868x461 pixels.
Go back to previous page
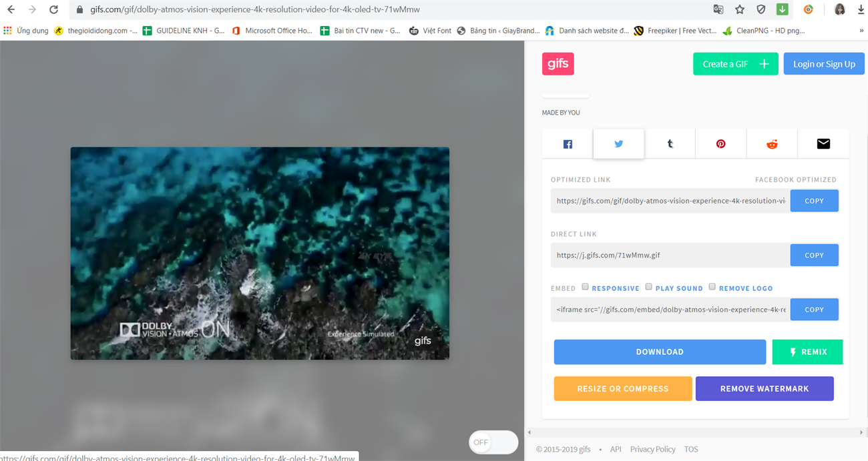point(11,10)
